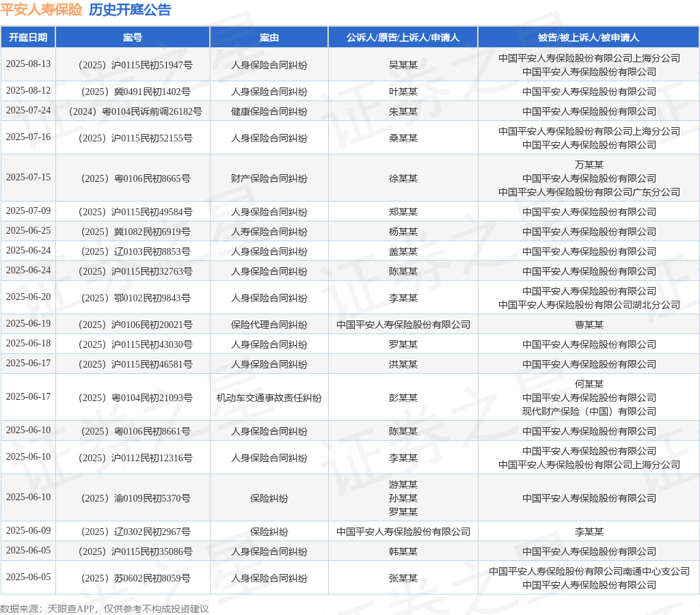Click plaintiff 叶某某
The width and height of the screenshot is (700, 615).
click(403, 92)
